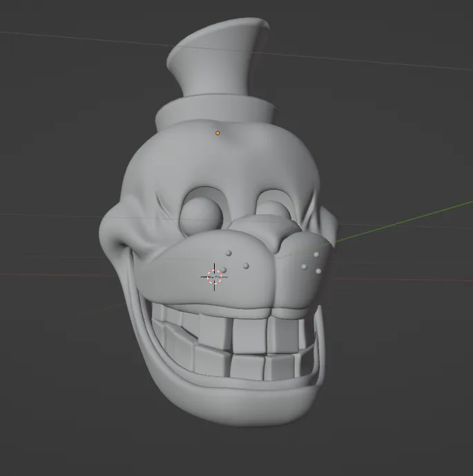The image size is (473, 476).
Task: Click the green Y axis line
Action: (x=404, y=222)
